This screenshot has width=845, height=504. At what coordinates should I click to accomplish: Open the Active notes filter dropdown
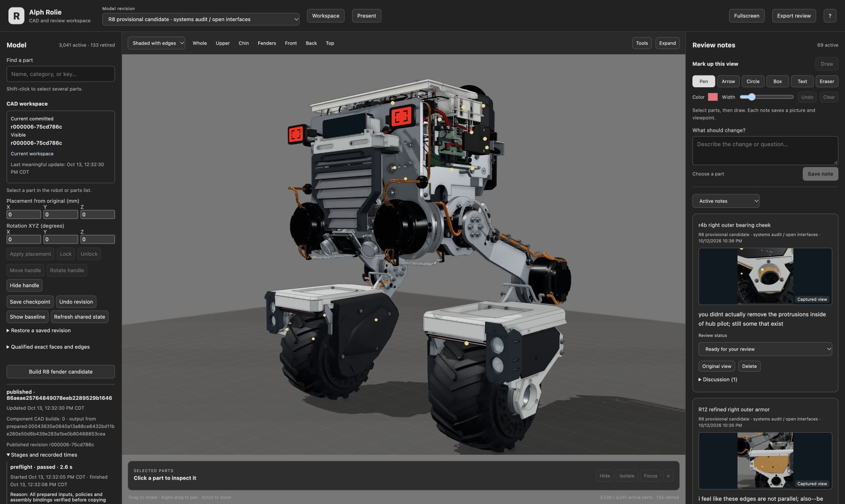pos(726,201)
